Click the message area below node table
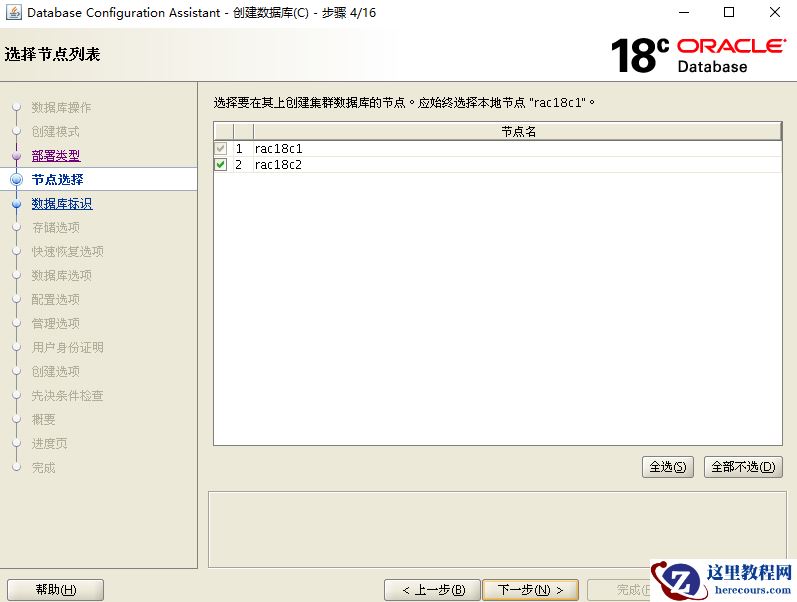797x602 pixels. point(497,529)
